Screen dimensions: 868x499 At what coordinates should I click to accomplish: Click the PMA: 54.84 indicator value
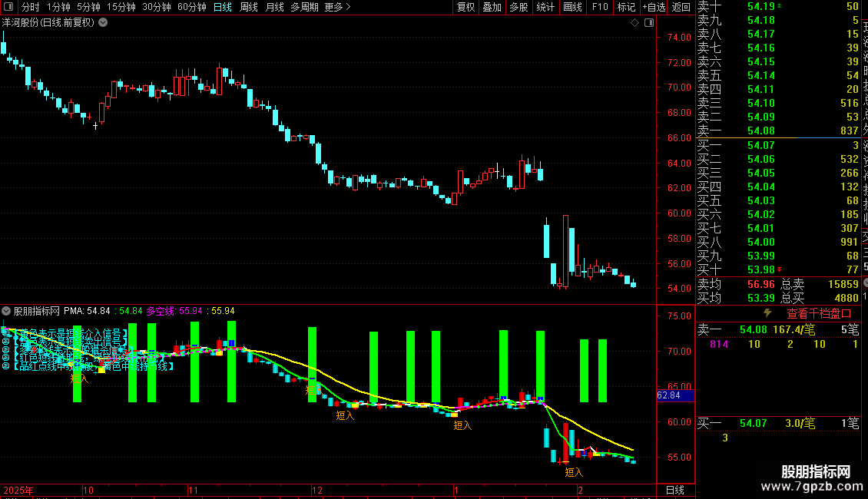tap(87, 311)
